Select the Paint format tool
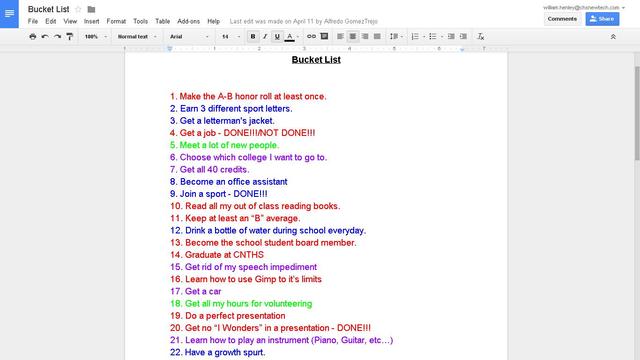640x360 pixels. tap(69, 37)
